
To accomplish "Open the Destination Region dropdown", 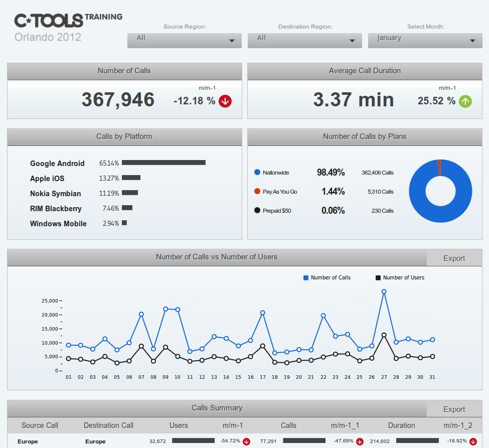I will (x=304, y=40).
